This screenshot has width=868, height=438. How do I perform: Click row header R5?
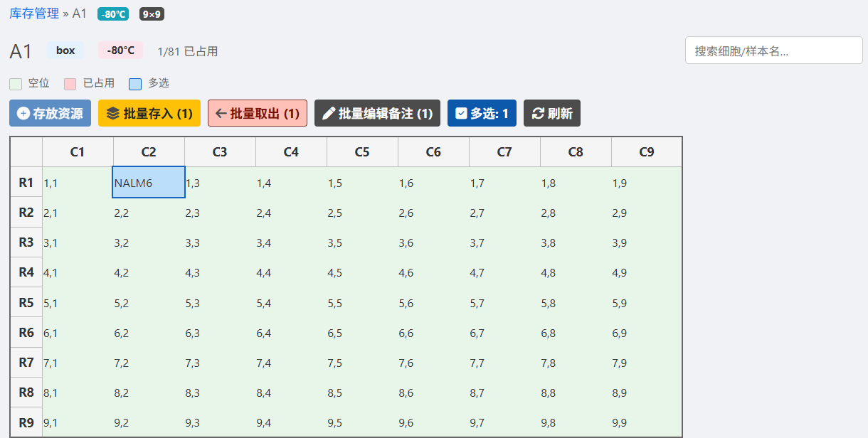coord(26,302)
